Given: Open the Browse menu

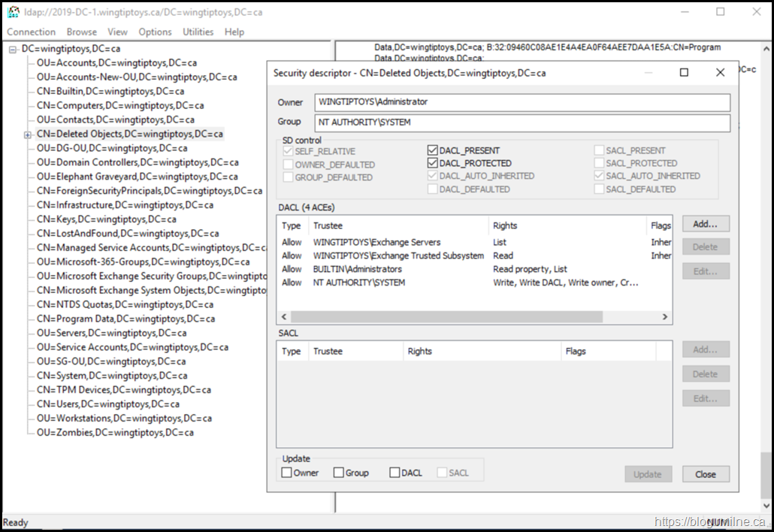Looking at the screenshot, I should coord(81,32).
